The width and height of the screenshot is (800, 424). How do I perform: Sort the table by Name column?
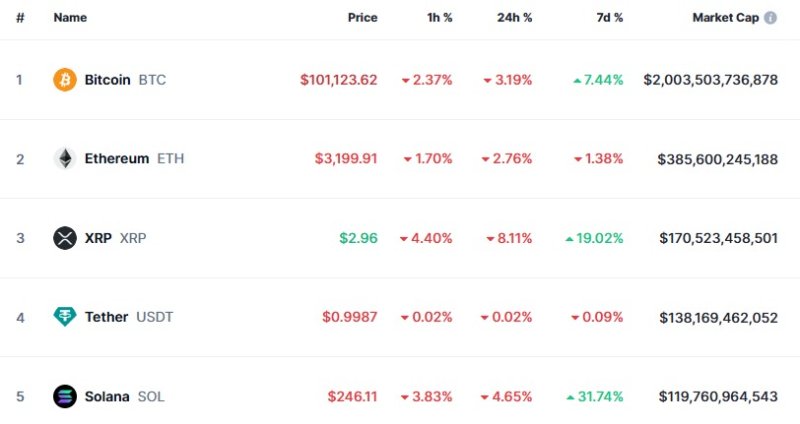(x=70, y=18)
